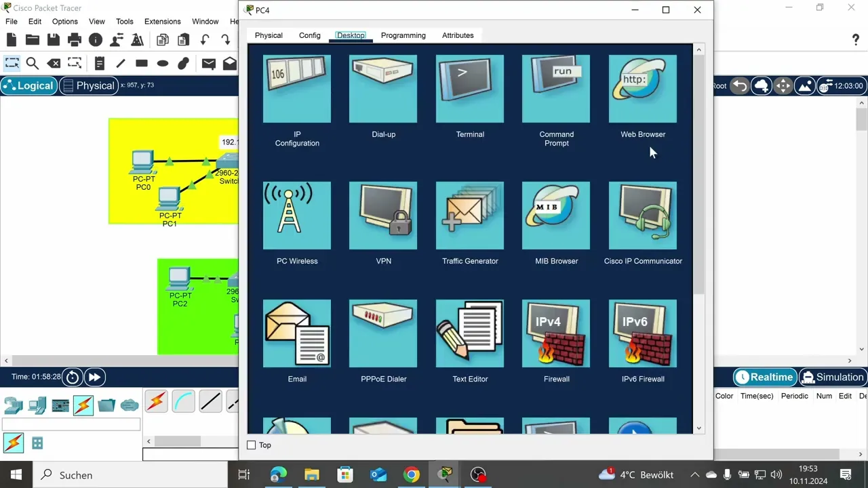Launch Cisco IP Communicator
Viewport: 868px width, 488px height.
click(643, 216)
